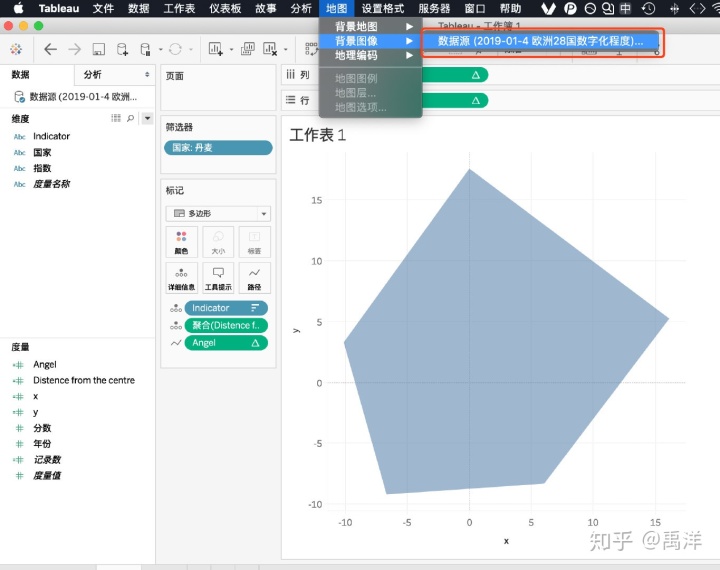Select the y measure field

point(35,412)
